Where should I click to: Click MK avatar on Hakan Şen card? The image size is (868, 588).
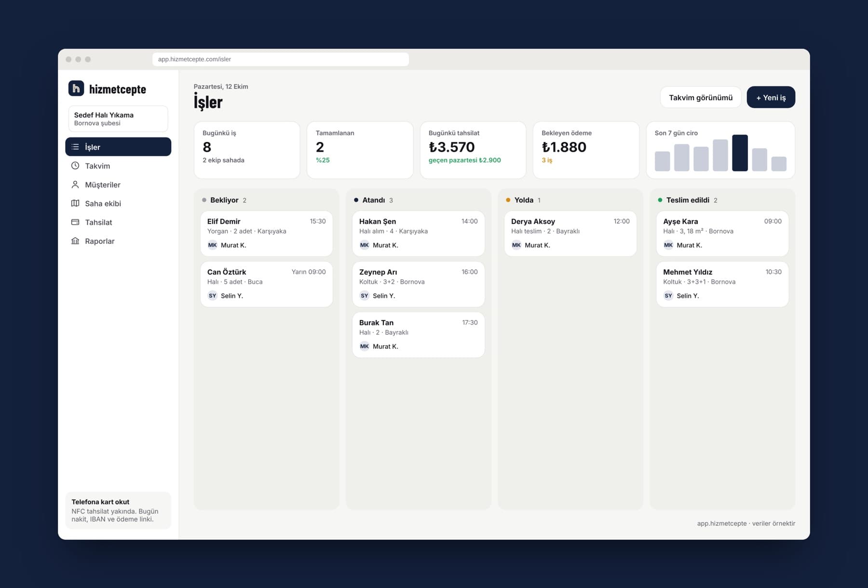tap(365, 245)
